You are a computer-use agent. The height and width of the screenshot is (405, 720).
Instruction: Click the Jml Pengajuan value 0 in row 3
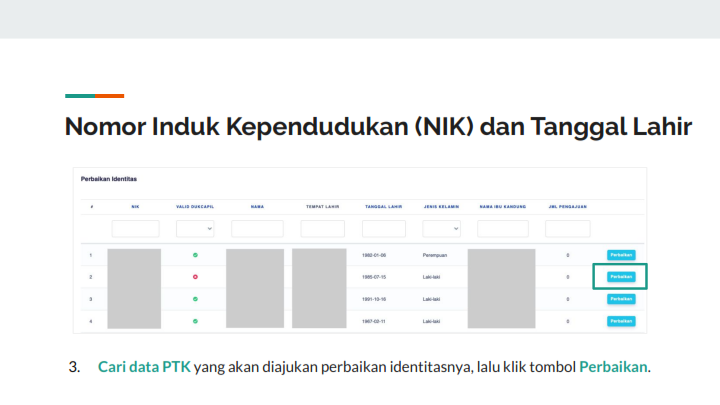[x=568, y=299]
